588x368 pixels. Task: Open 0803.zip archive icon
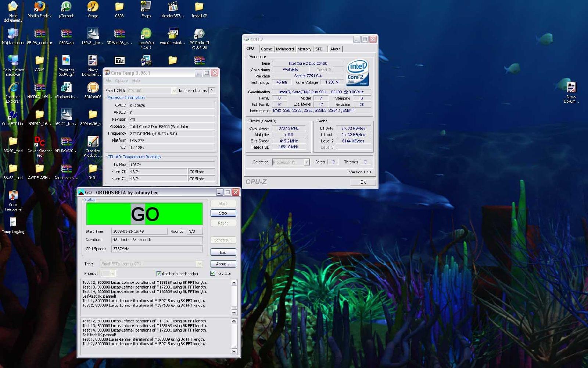pos(66,37)
